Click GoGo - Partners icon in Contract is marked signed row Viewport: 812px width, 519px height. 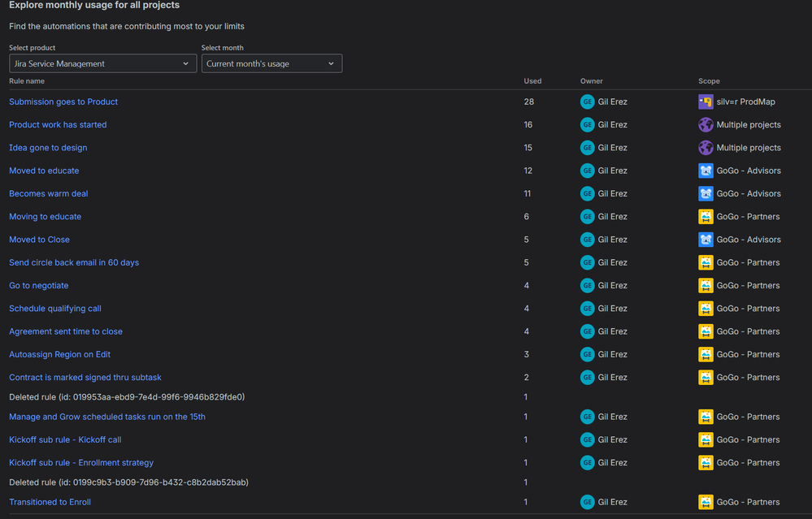tap(706, 377)
